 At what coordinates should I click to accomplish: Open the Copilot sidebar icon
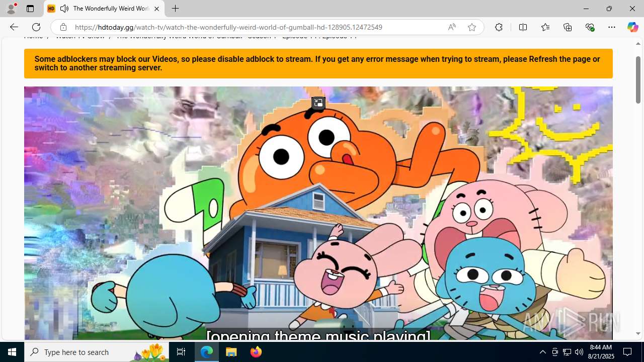pyautogui.click(x=632, y=27)
